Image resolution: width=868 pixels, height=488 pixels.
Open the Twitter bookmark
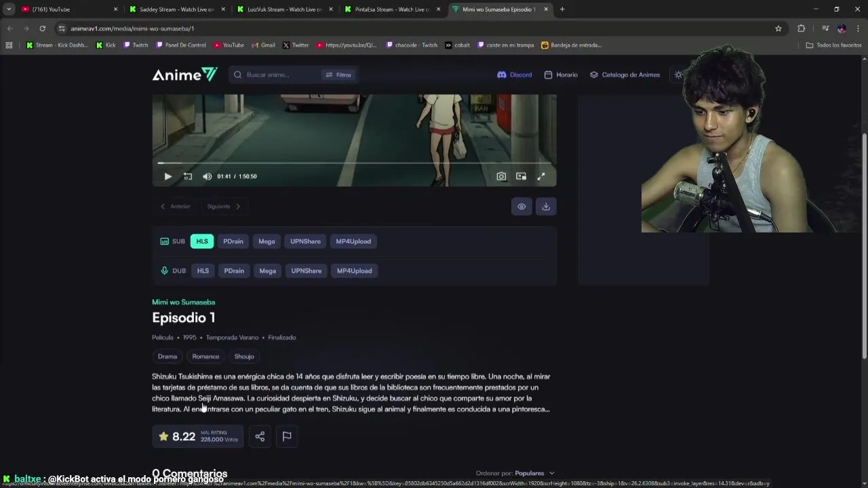tap(295, 45)
